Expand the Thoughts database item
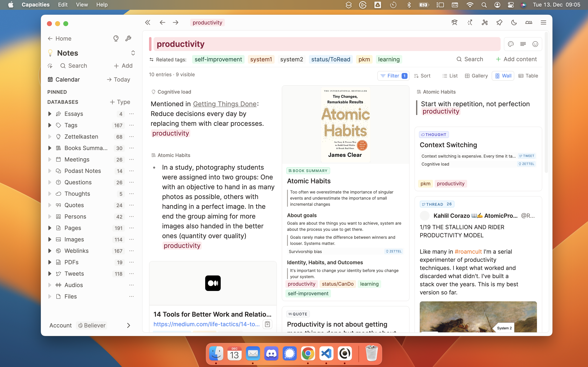This screenshot has height=367, width=588. (x=50, y=194)
